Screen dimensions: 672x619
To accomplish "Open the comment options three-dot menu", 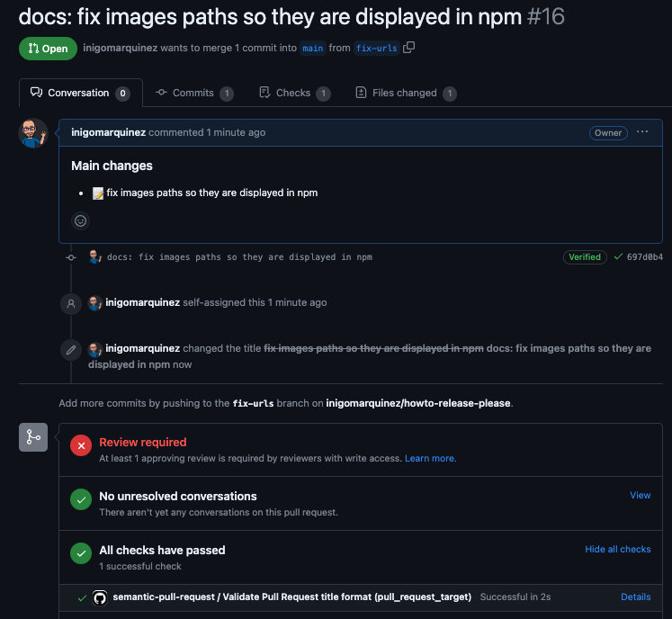I will (642, 132).
